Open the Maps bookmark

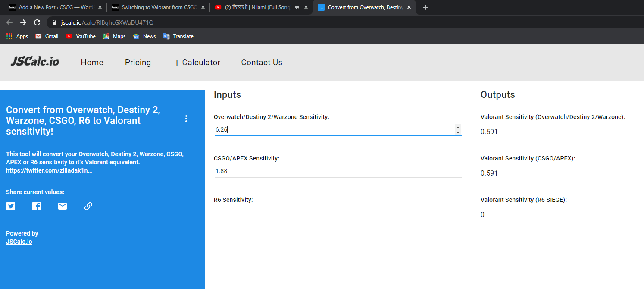[x=114, y=36]
